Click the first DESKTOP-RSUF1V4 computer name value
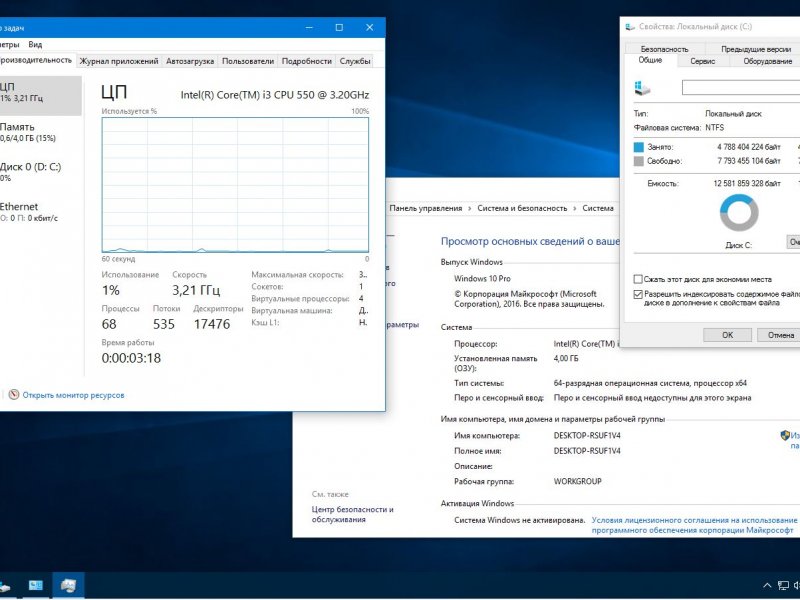Image resolution: width=800 pixels, height=600 pixels. (x=587, y=436)
